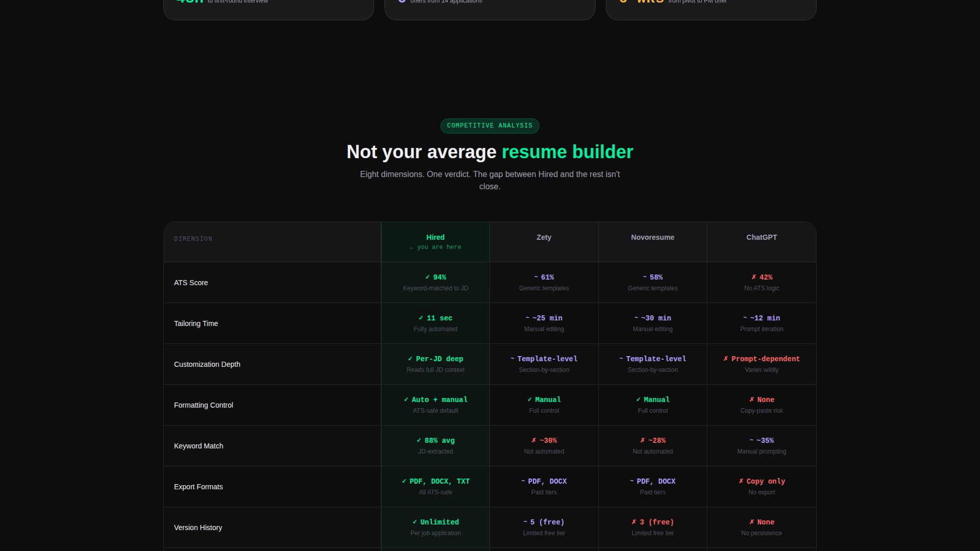
Task: Click the 'Not your average resume builder' heading
Action: (x=490, y=152)
